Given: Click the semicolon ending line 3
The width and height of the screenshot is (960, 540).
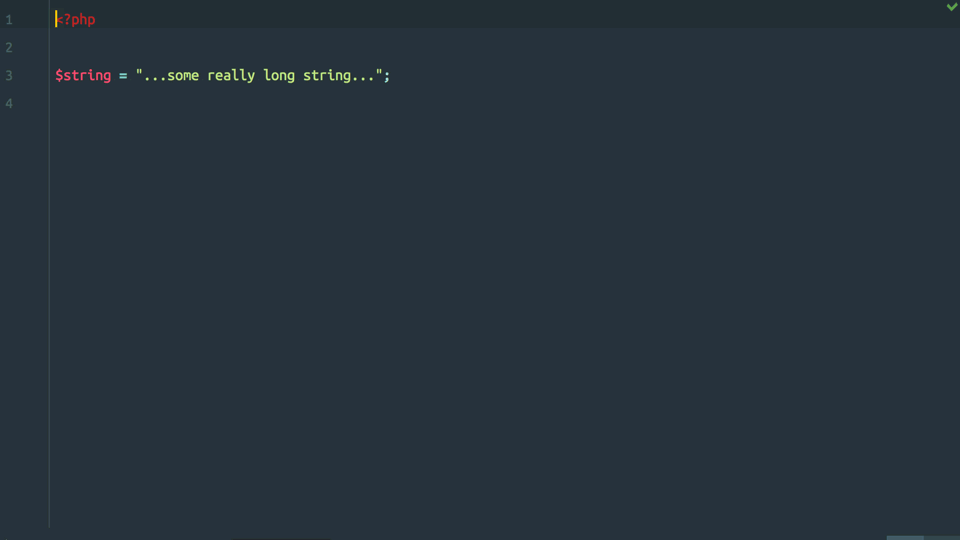Looking at the screenshot, I should pyautogui.click(x=387, y=76).
